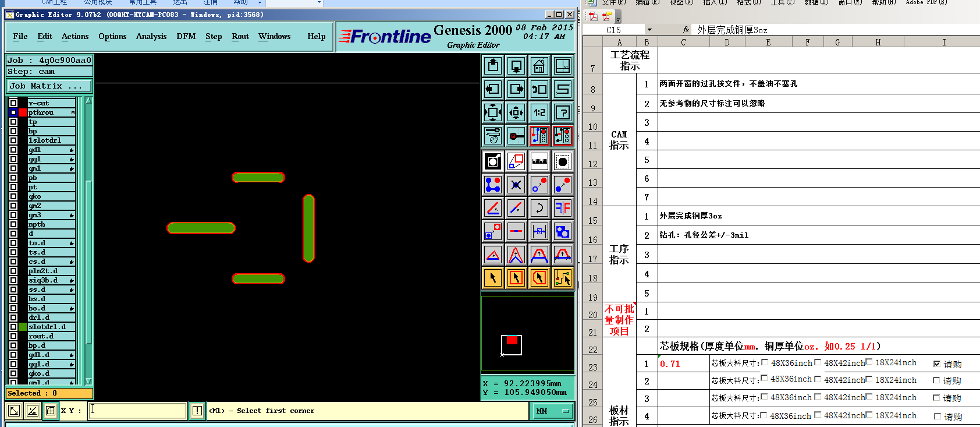The height and width of the screenshot is (427, 980).
Task: Click the first bottom-left coordinate mode icon
Action: point(14,411)
